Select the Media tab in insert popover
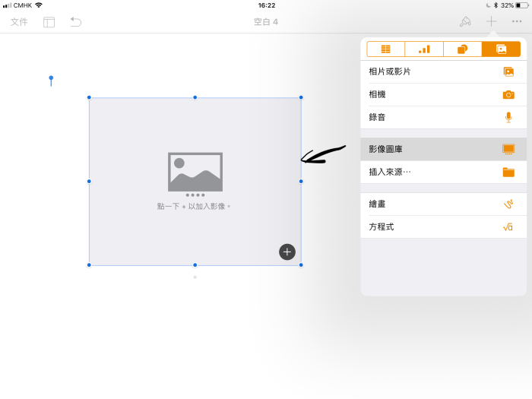The height and width of the screenshot is (399, 532). point(501,49)
